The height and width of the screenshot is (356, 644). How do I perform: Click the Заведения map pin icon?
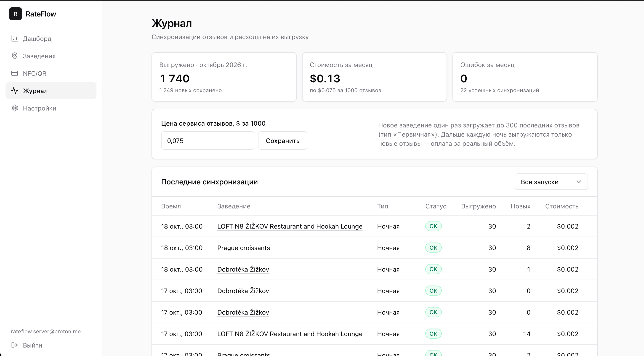coord(14,56)
